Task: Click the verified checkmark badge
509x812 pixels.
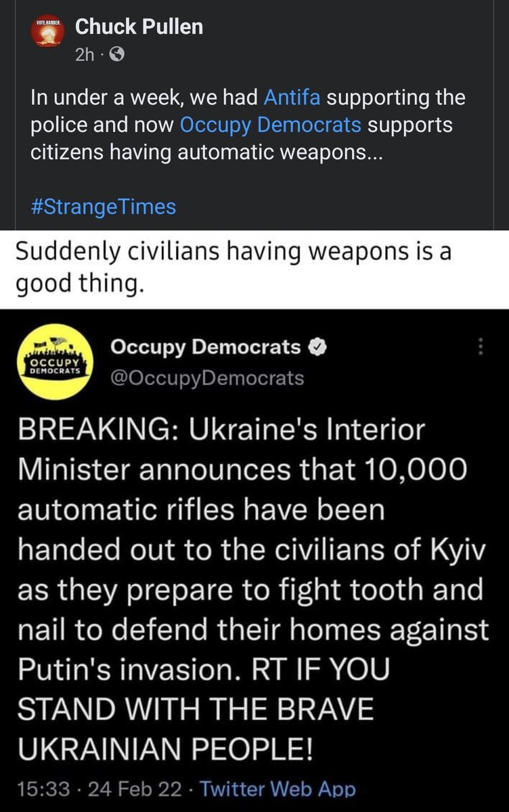Action: tap(318, 348)
